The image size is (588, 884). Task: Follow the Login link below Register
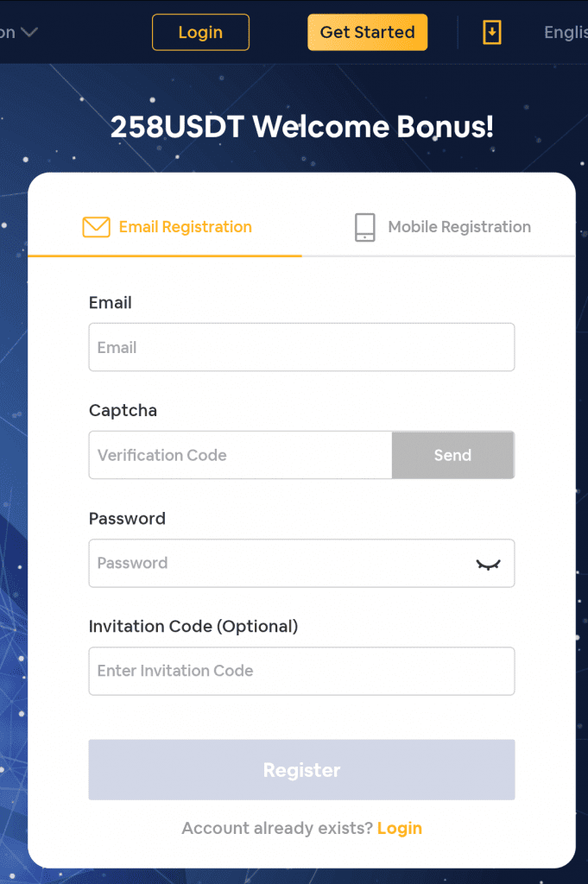tap(399, 828)
